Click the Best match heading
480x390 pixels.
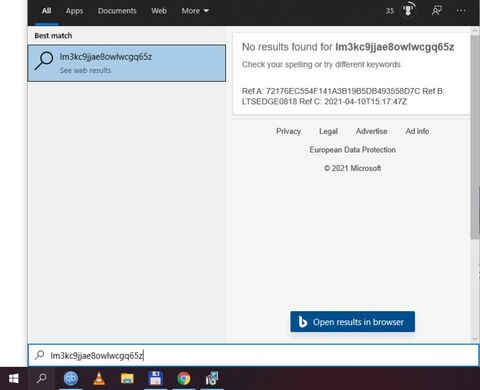click(x=53, y=36)
